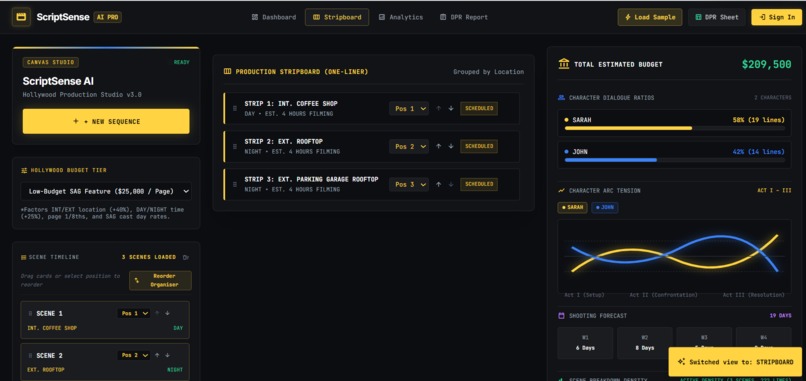Switch to the Stripboard tab

click(x=337, y=17)
